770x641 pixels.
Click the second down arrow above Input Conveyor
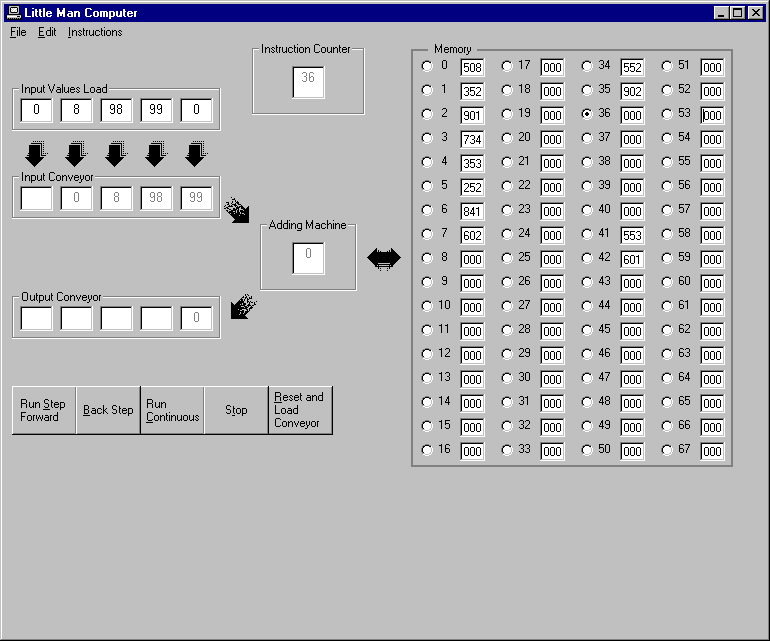click(76, 154)
